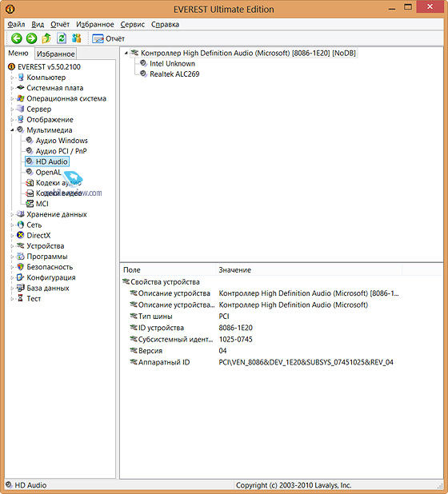Collapse the Контроллер High Definition Audio node
This screenshot has width=448, height=494.
tap(126, 54)
